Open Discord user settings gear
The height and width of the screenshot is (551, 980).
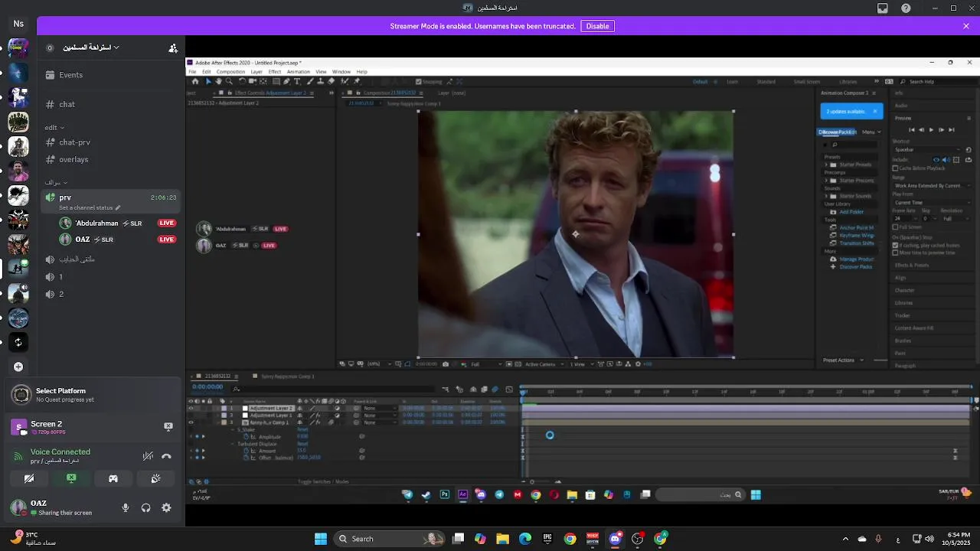click(166, 507)
